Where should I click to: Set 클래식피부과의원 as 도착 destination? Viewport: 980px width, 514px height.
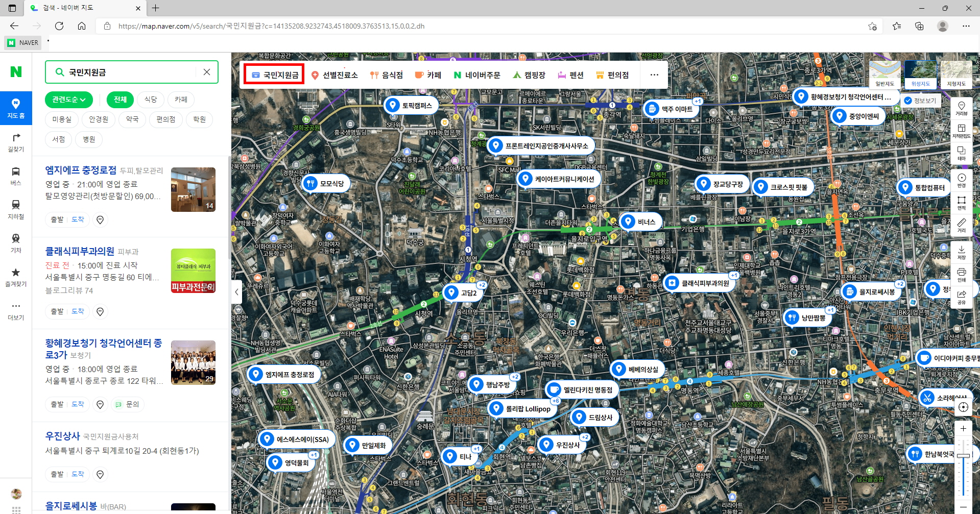78,311
